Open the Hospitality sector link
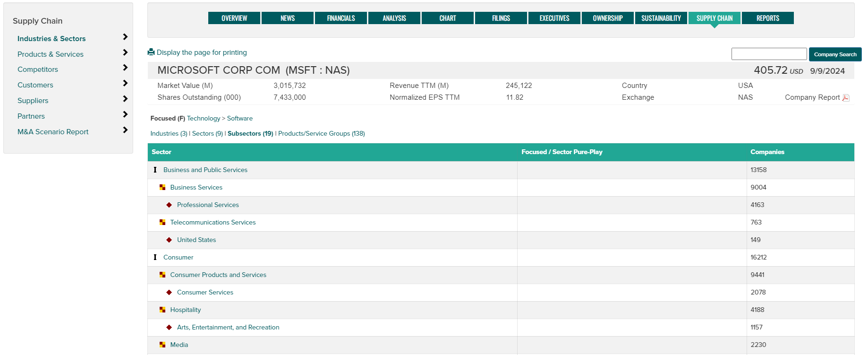 [186, 310]
